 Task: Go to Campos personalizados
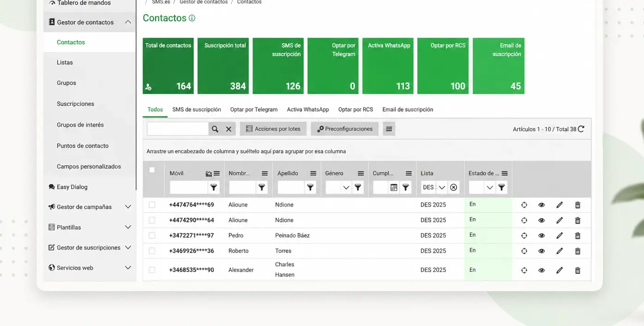(x=89, y=166)
